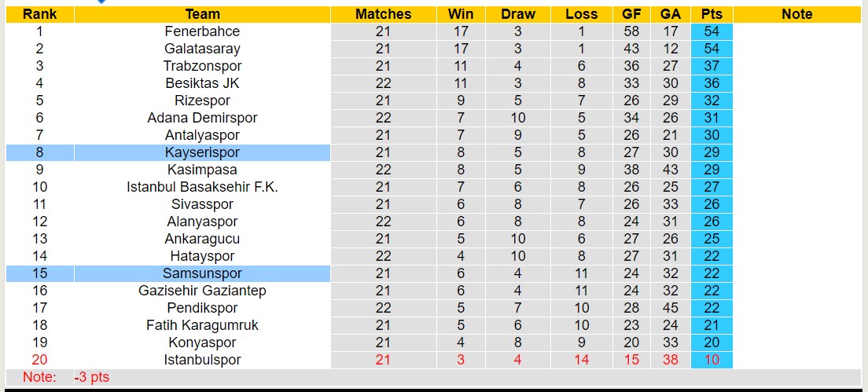Click the Team column header
This screenshot has height=392, width=868.
coord(202,14)
